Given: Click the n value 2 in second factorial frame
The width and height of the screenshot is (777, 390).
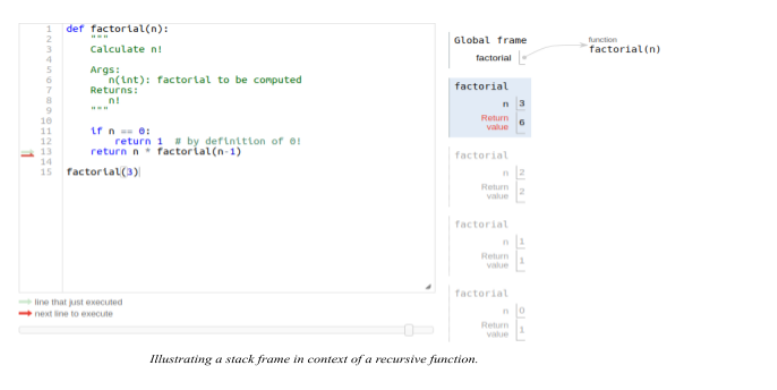Looking at the screenshot, I should (x=522, y=172).
